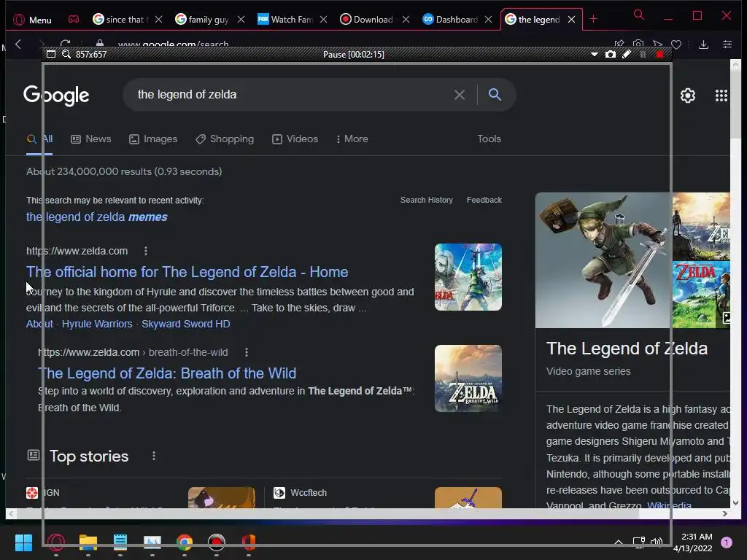Switch to the 'since that' tab
The height and width of the screenshot is (560, 747).
pyautogui.click(x=121, y=20)
